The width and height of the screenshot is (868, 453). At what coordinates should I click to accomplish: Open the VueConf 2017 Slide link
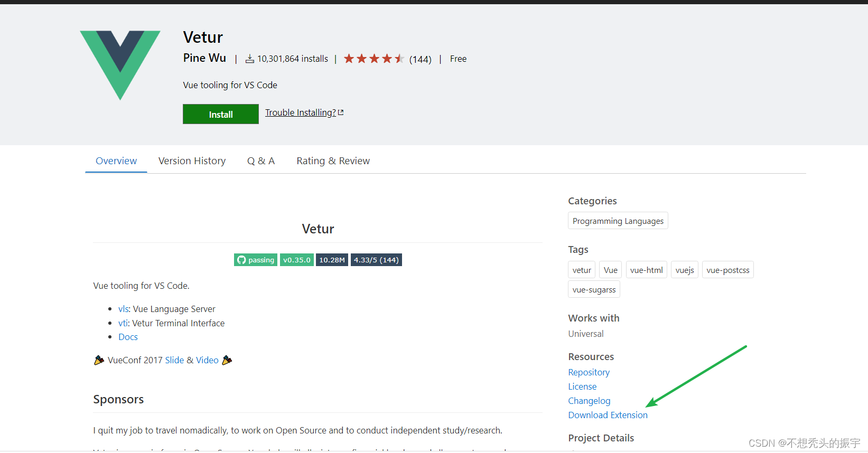[x=174, y=360]
